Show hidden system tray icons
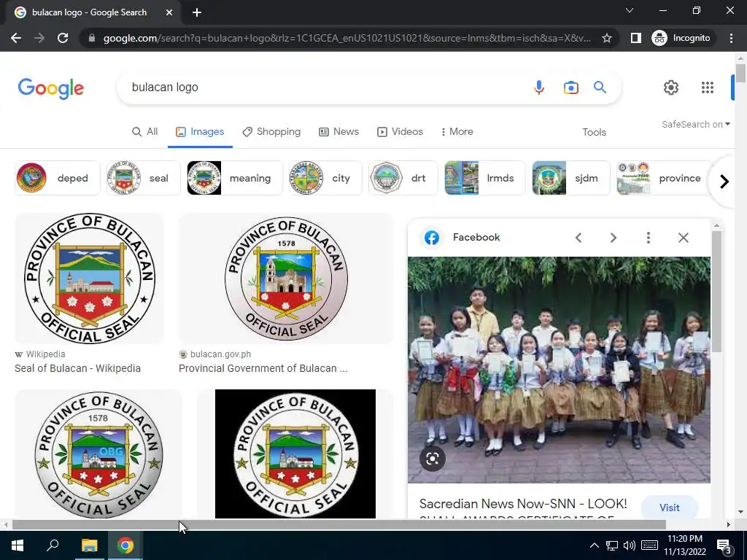 (594, 545)
